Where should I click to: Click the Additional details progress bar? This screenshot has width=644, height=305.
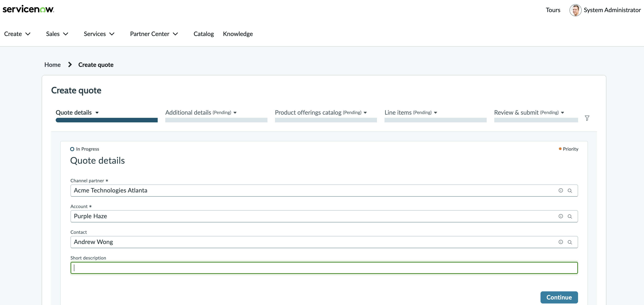(216, 120)
